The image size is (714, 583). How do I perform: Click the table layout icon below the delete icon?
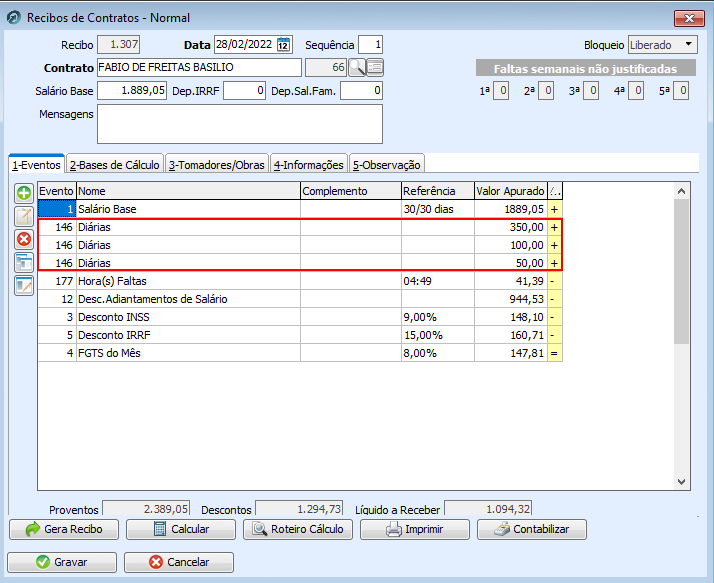point(24,262)
